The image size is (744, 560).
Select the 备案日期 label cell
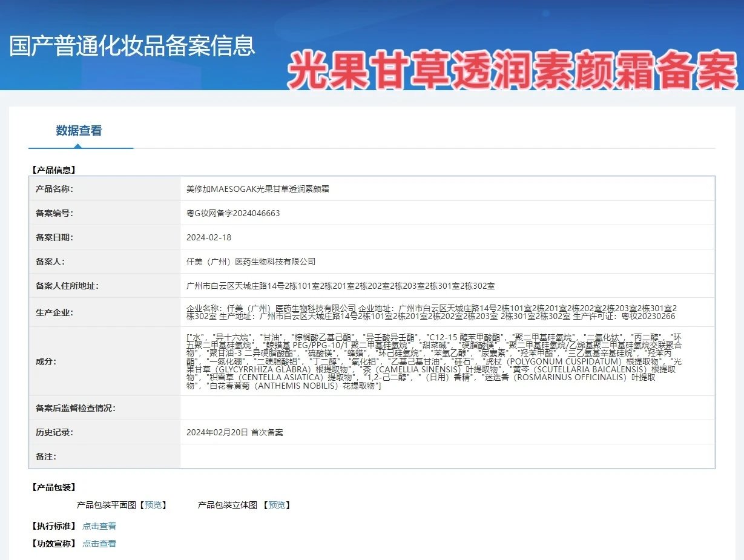pyautogui.click(x=105, y=237)
